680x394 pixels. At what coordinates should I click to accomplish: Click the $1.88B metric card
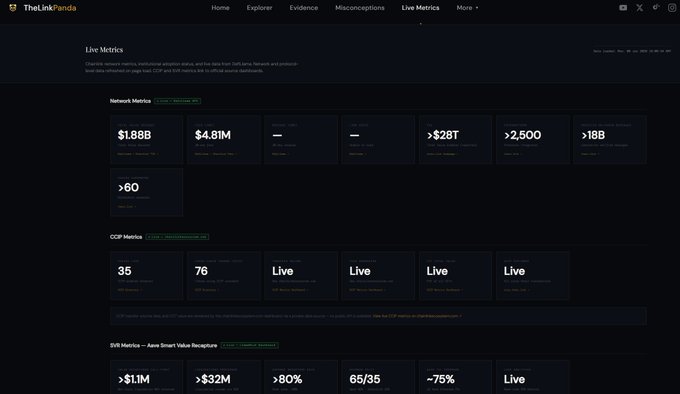coord(147,139)
